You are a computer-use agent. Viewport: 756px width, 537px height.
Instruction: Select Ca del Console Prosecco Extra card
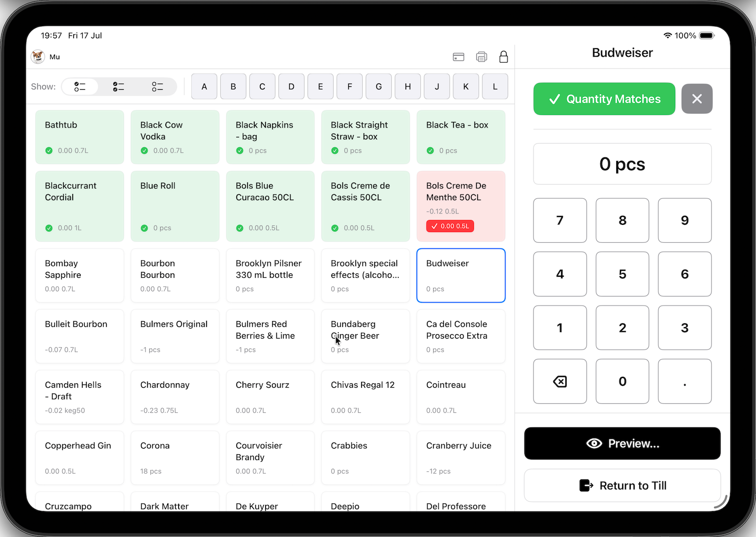pos(461,336)
